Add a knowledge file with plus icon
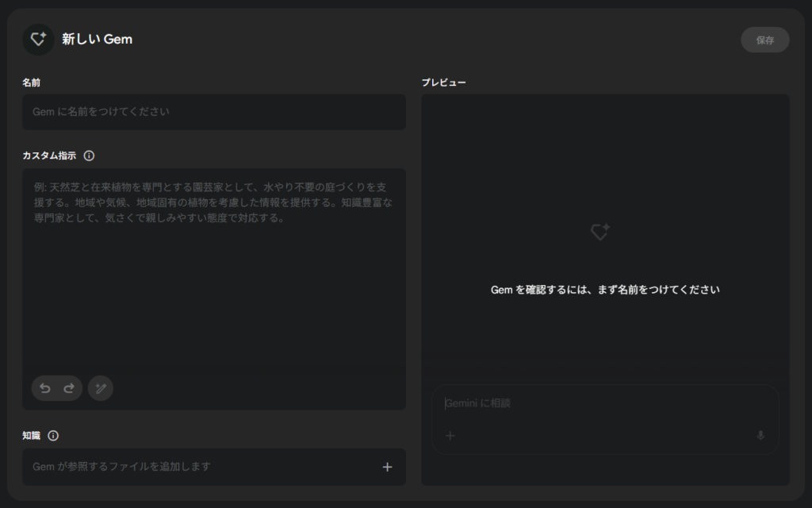The width and height of the screenshot is (812, 508). tap(387, 467)
